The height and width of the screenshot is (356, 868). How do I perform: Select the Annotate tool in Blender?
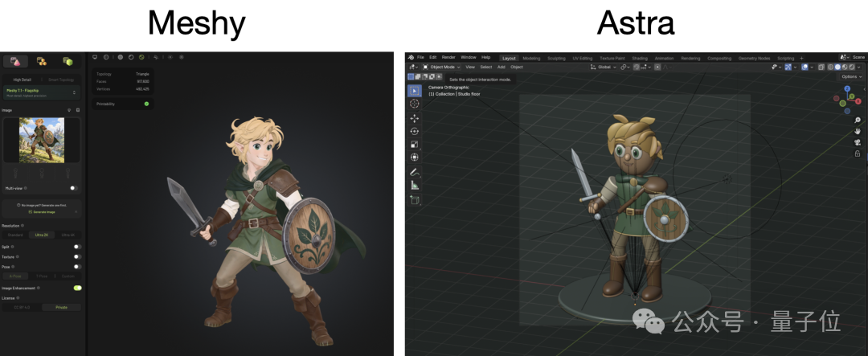(x=414, y=172)
